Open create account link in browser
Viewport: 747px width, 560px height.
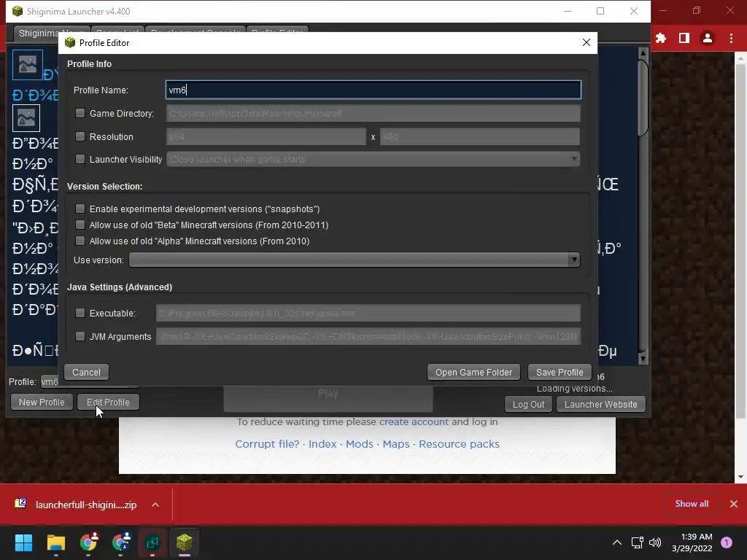pos(414,422)
